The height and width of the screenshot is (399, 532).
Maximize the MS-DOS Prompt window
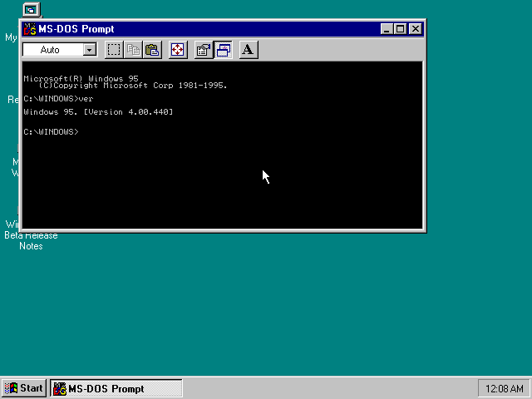400,29
